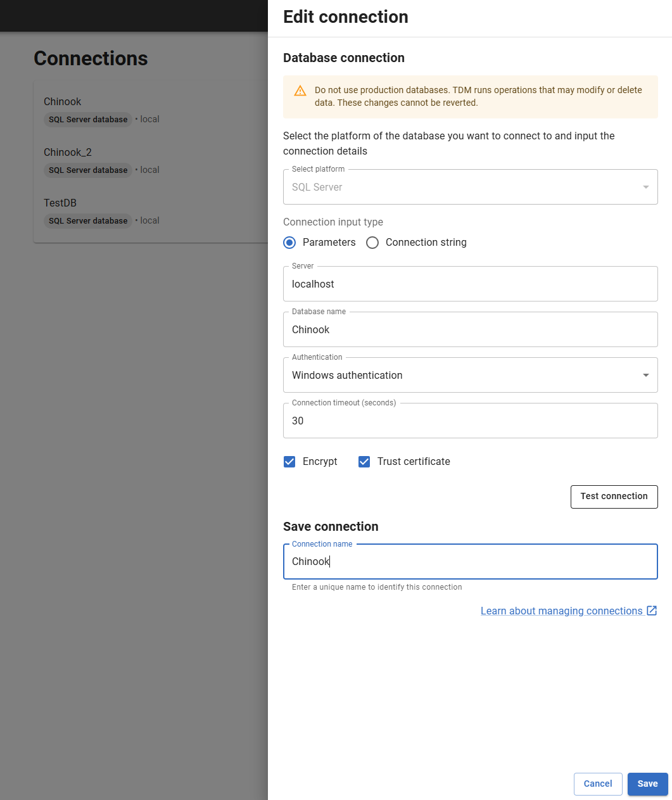Expand the Authentication dropdown arrow

(645, 375)
